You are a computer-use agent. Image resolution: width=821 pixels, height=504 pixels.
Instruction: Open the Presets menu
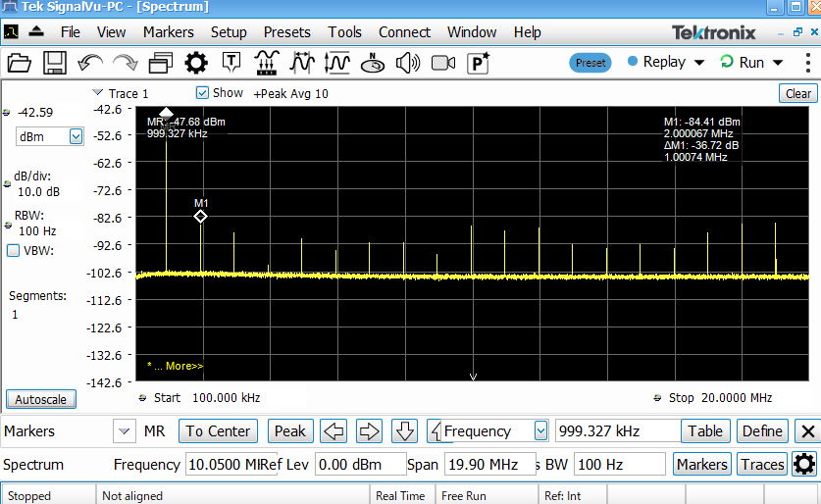pos(286,32)
